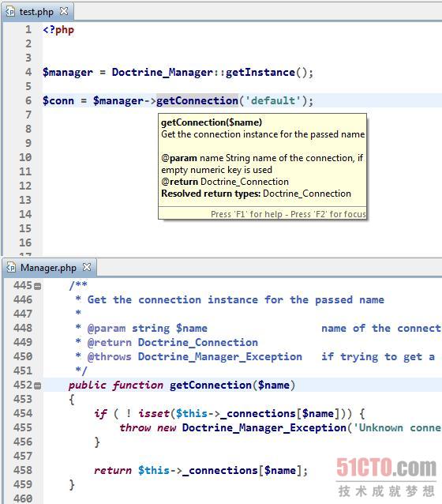Switch to the test.php tab
The width and height of the screenshot is (442, 504).
(x=36, y=12)
